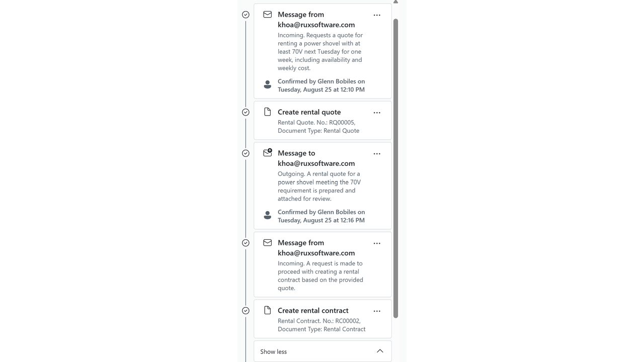Open more options for first khoa message
This screenshot has height=362, width=644.
click(377, 15)
